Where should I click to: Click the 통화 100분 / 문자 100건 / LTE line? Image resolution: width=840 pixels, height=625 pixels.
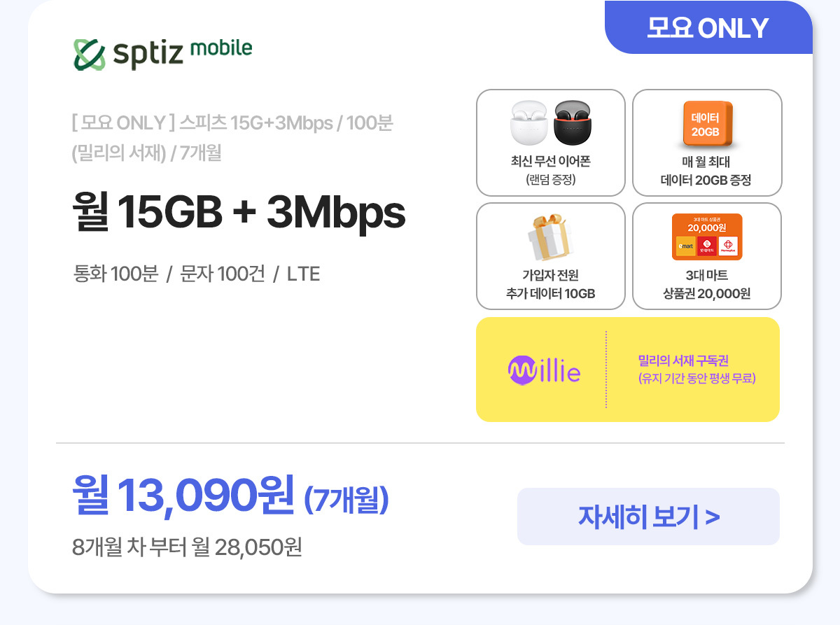[197, 274]
